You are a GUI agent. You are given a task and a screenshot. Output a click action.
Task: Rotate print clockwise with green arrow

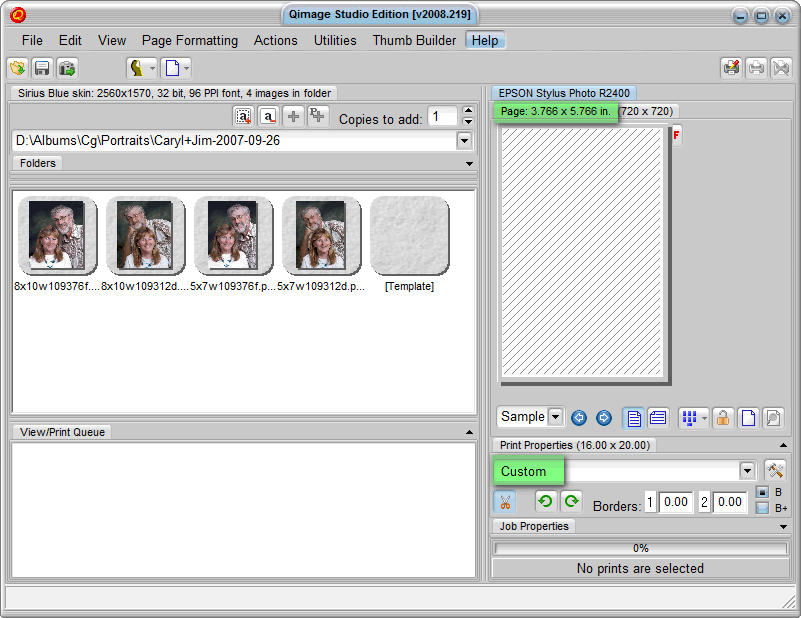571,501
